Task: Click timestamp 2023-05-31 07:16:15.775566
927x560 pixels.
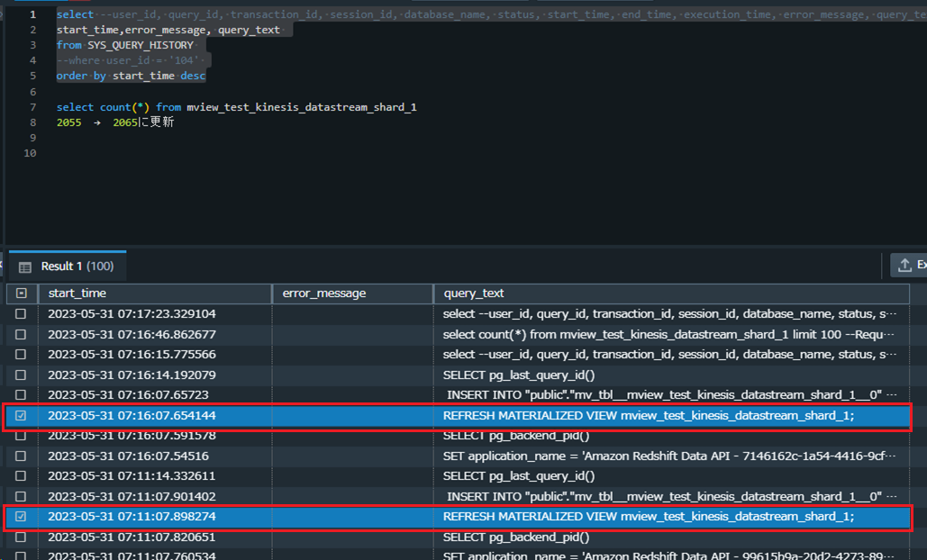Action: click(132, 355)
